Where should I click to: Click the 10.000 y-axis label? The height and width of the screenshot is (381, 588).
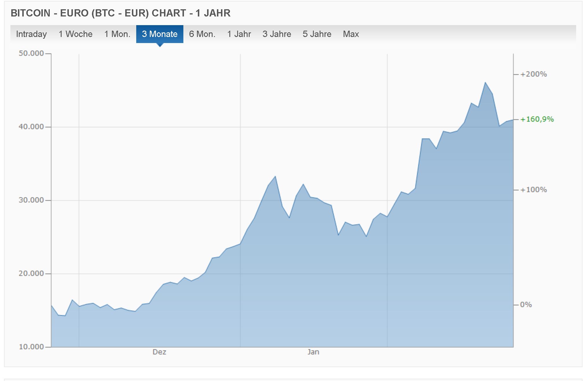pos(31,347)
